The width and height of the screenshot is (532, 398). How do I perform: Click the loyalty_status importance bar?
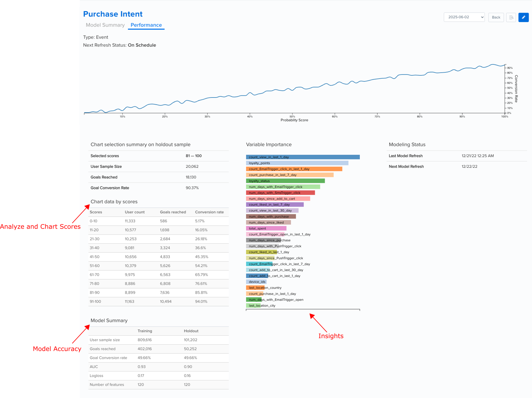click(285, 181)
